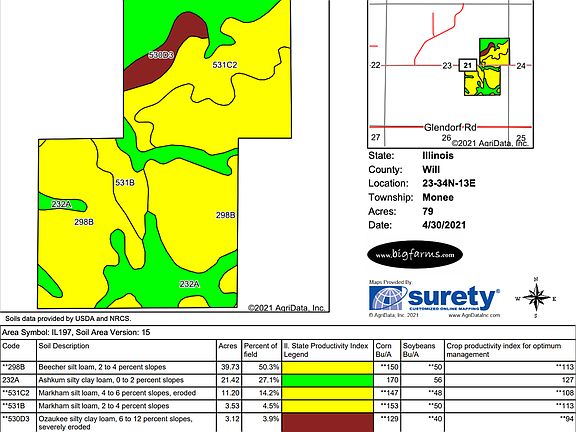Click the 21.42 acres cell

(x=230, y=380)
